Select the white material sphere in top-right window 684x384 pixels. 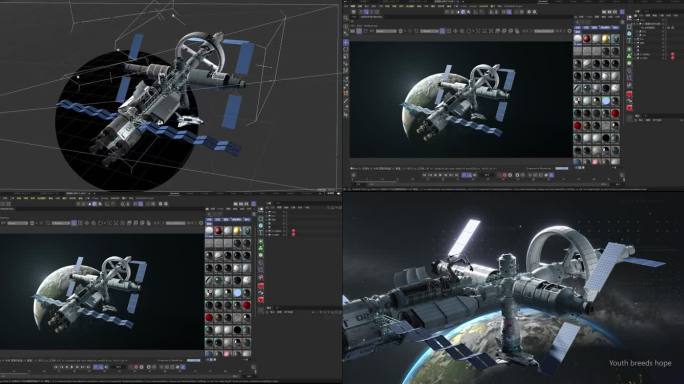coord(578,39)
